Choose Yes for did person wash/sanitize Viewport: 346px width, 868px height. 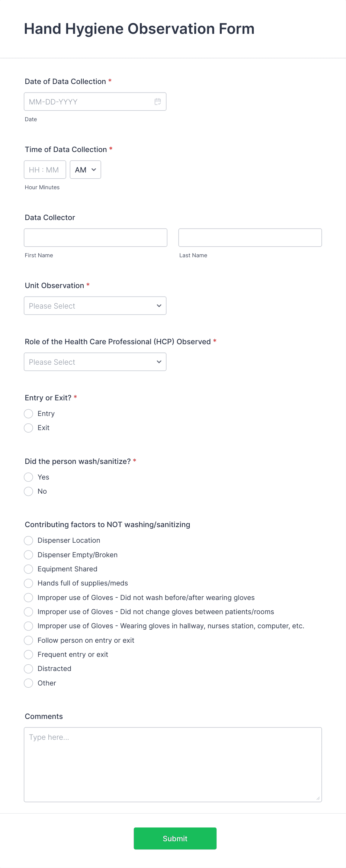(x=28, y=477)
